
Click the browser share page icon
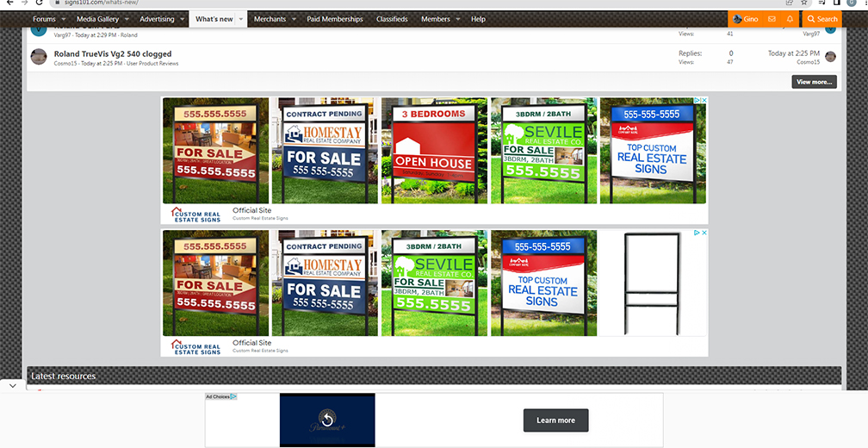point(790,3)
